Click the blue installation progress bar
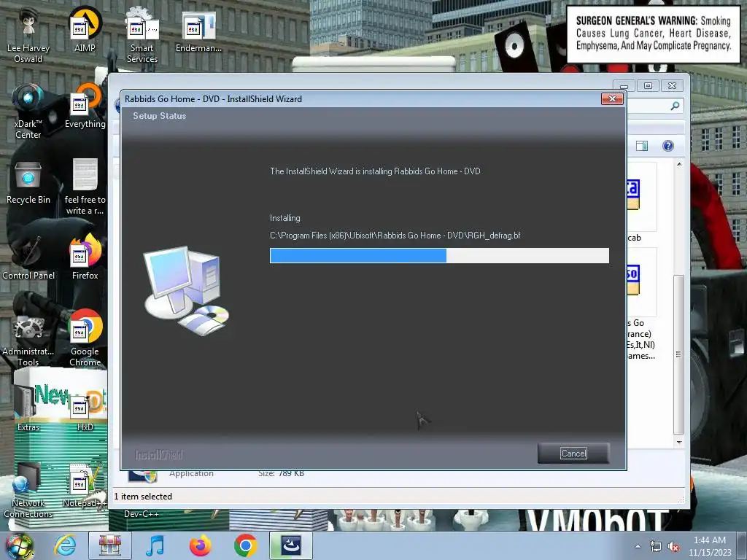 pos(438,256)
